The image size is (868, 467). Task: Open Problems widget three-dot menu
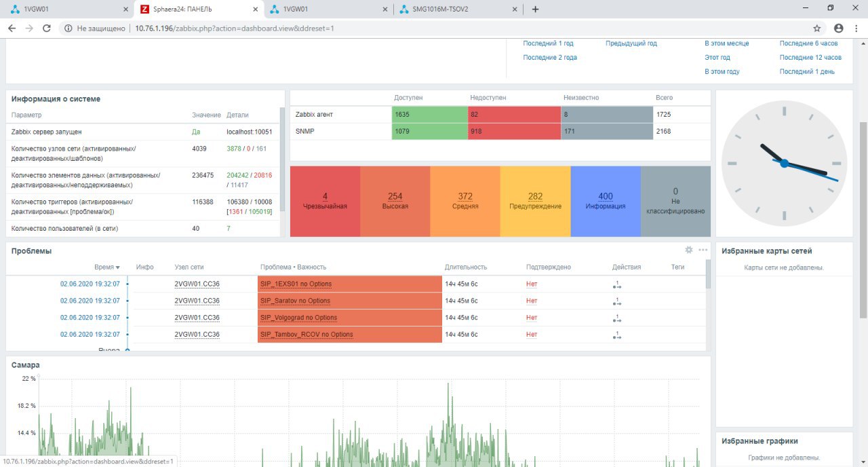[703, 250]
